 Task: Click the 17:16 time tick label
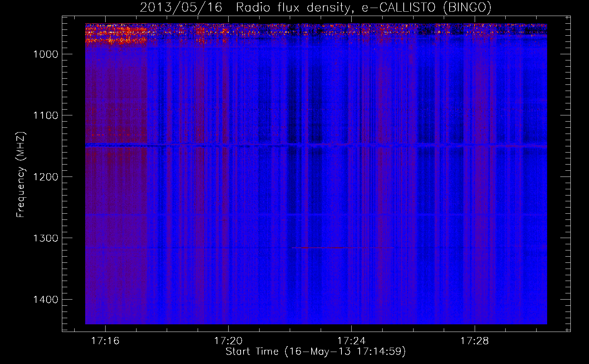105,341
